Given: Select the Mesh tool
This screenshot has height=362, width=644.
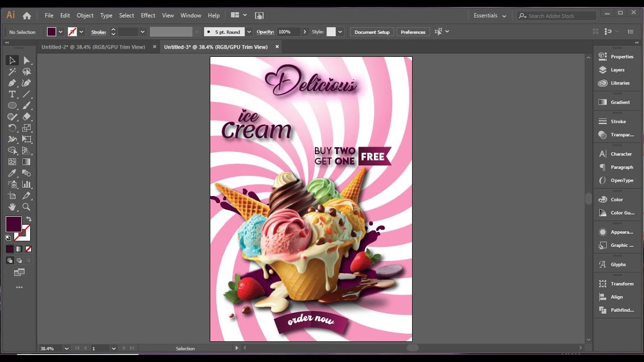Looking at the screenshot, I should point(12,162).
